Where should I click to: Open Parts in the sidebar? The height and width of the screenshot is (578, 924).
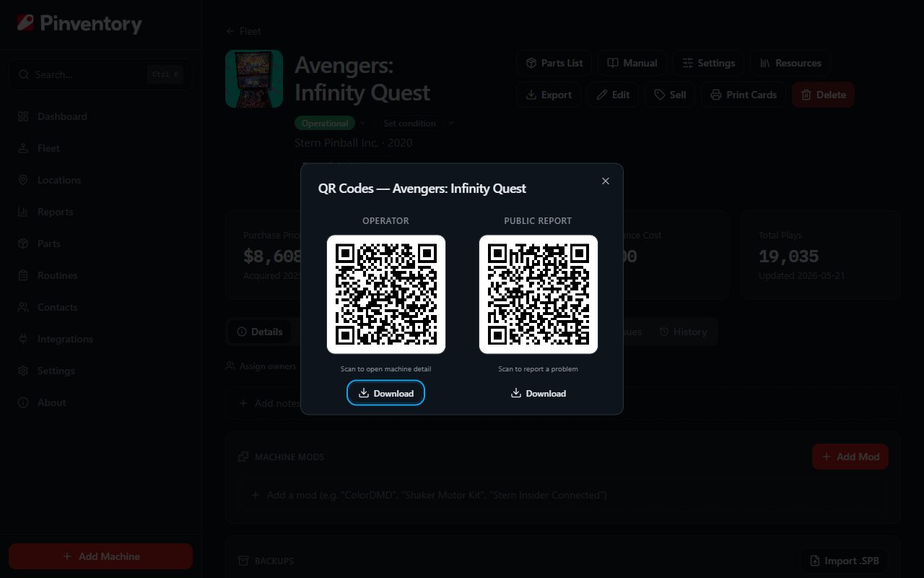point(100,243)
